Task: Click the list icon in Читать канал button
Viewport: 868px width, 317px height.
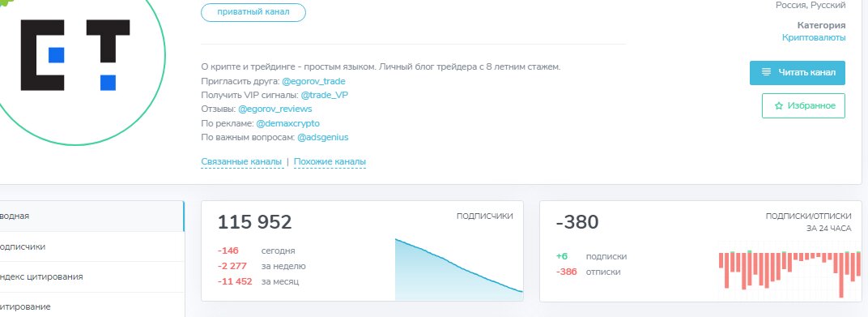Action: click(766, 73)
